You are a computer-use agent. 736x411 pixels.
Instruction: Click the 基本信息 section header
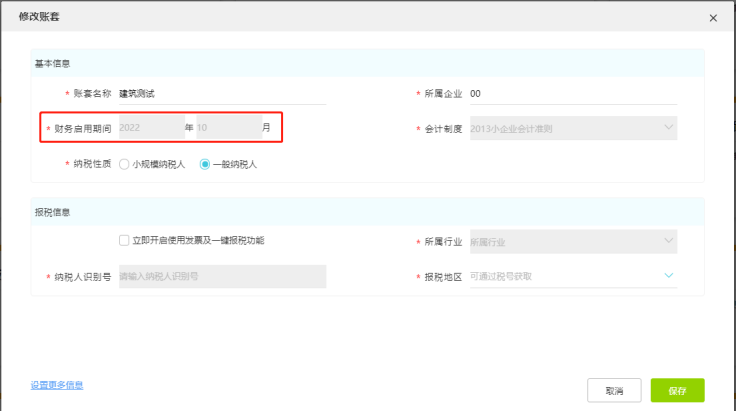(53, 63)
